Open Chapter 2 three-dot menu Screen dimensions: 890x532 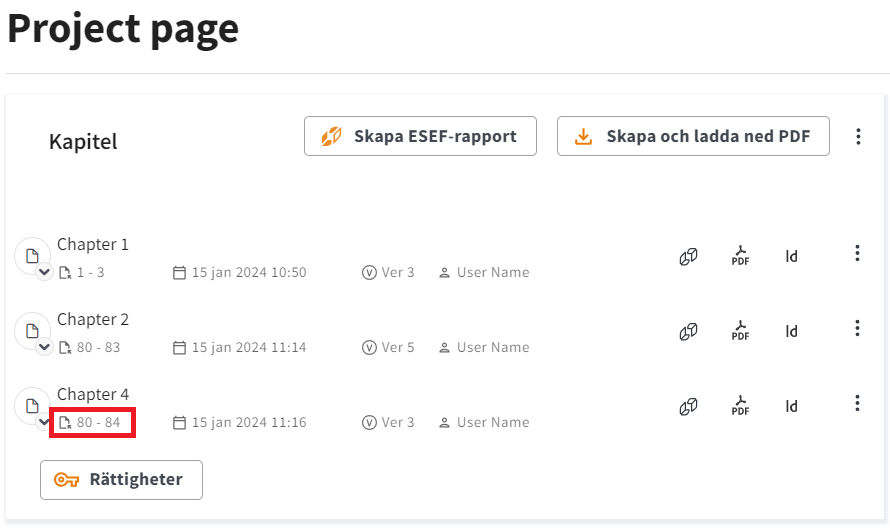pos(857,328)
